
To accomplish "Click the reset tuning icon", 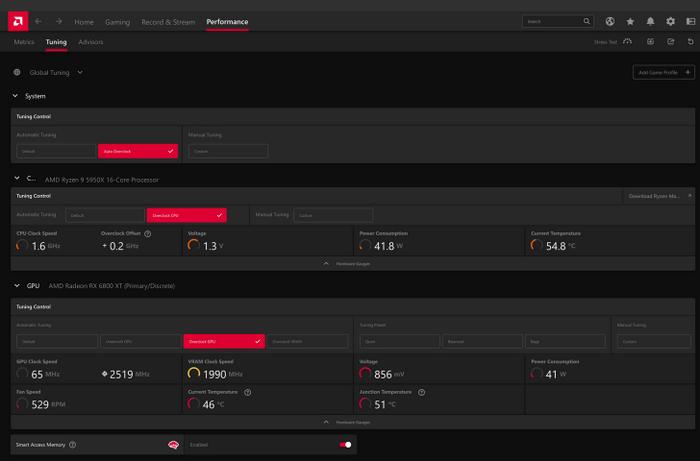I will pos(691,42).
